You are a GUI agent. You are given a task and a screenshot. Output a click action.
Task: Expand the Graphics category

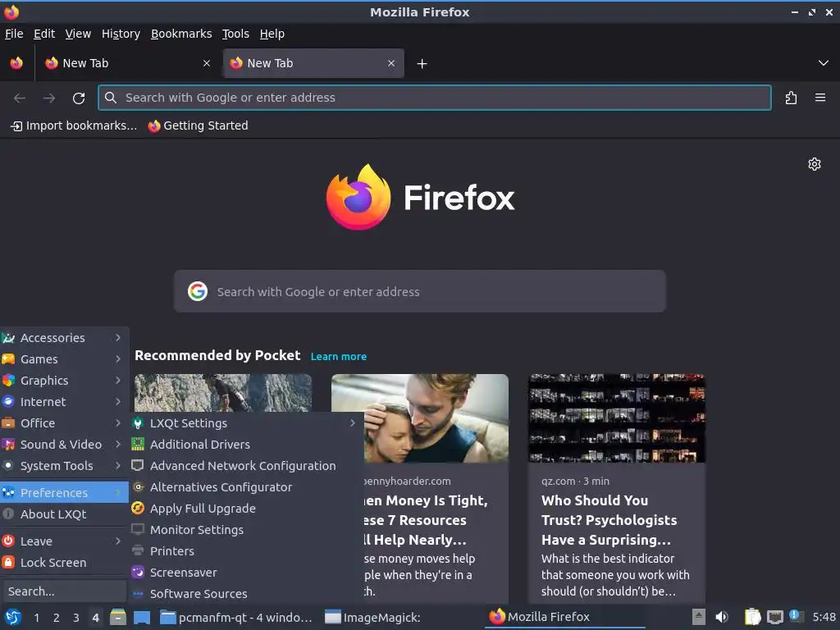64,381
